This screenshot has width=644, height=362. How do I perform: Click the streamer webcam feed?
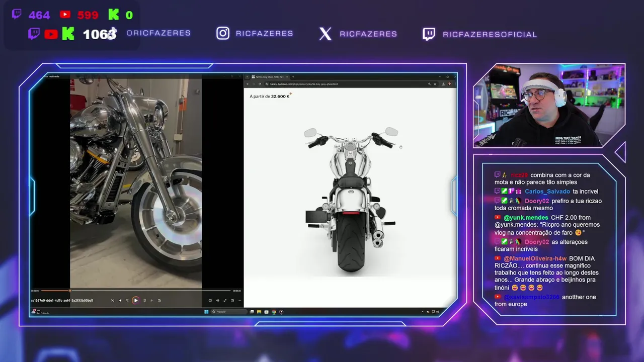549,105
